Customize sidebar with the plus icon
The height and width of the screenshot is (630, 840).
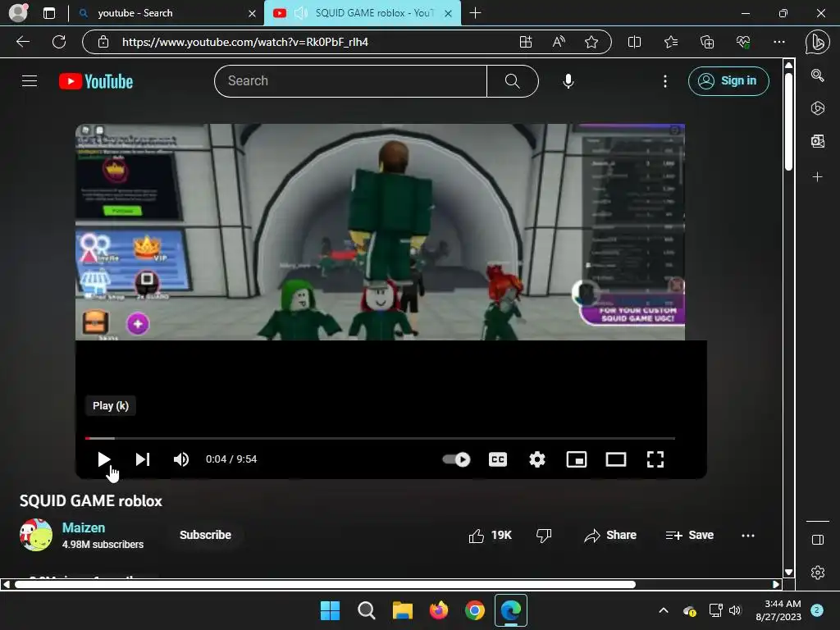tap(818, 177)
